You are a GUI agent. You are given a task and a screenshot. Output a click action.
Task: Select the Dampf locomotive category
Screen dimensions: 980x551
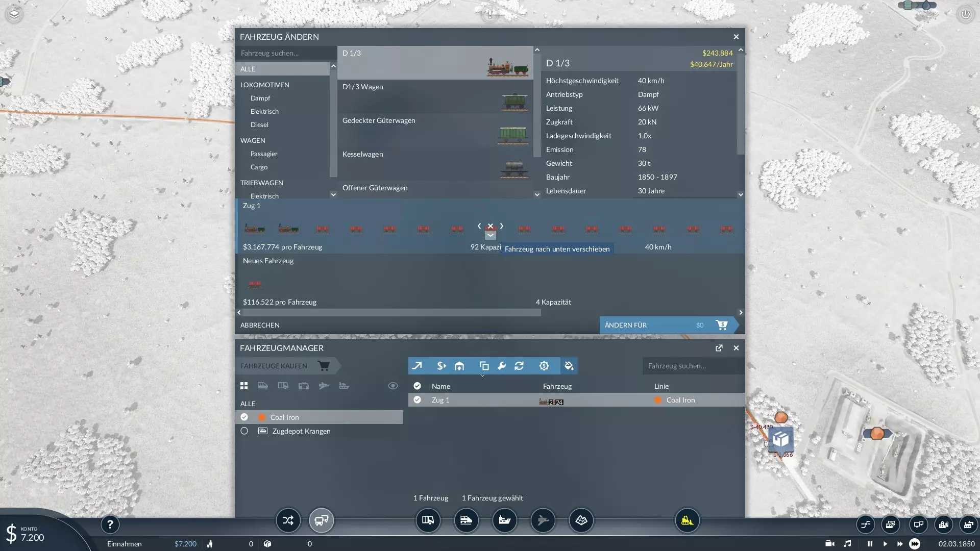click(x=260, y=98)
